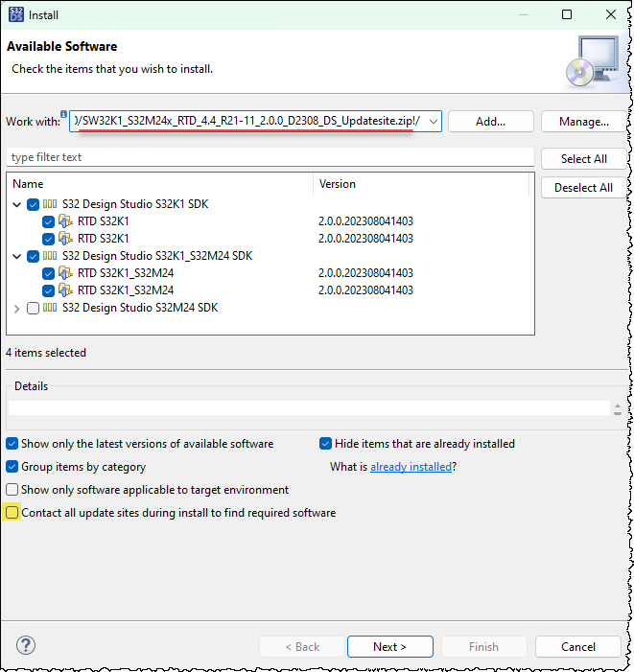
Task: Collapse the S32 Design Studio S32K1 SDK node
Action: (x=16, y=205)
